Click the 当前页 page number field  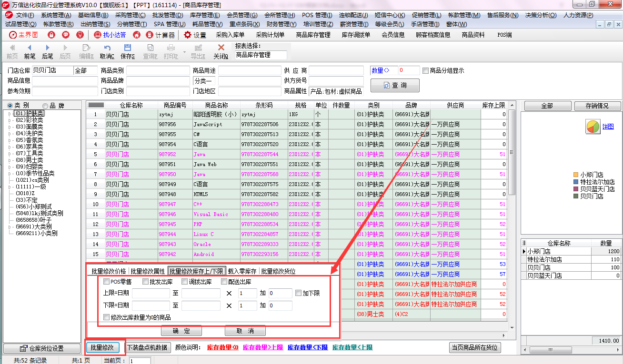coord(140,361)
